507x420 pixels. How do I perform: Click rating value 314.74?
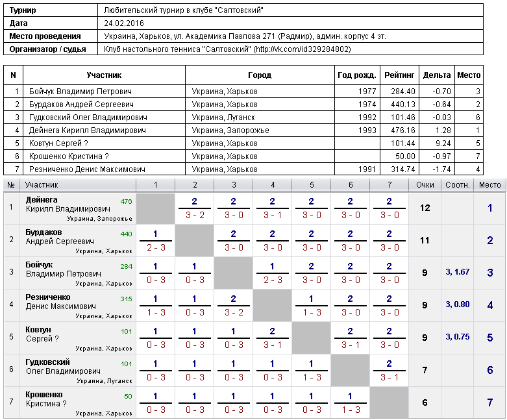(x=403, y=169)
